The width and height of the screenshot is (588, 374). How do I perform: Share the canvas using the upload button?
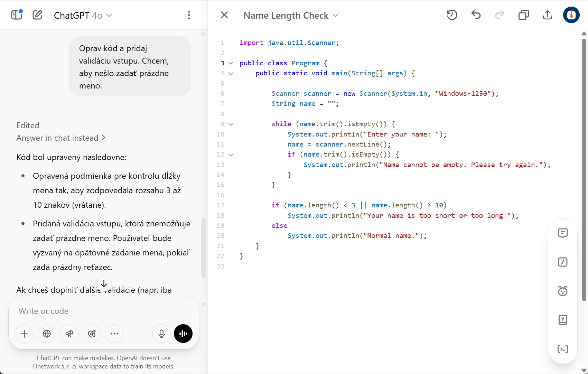(x=547, y=15)
